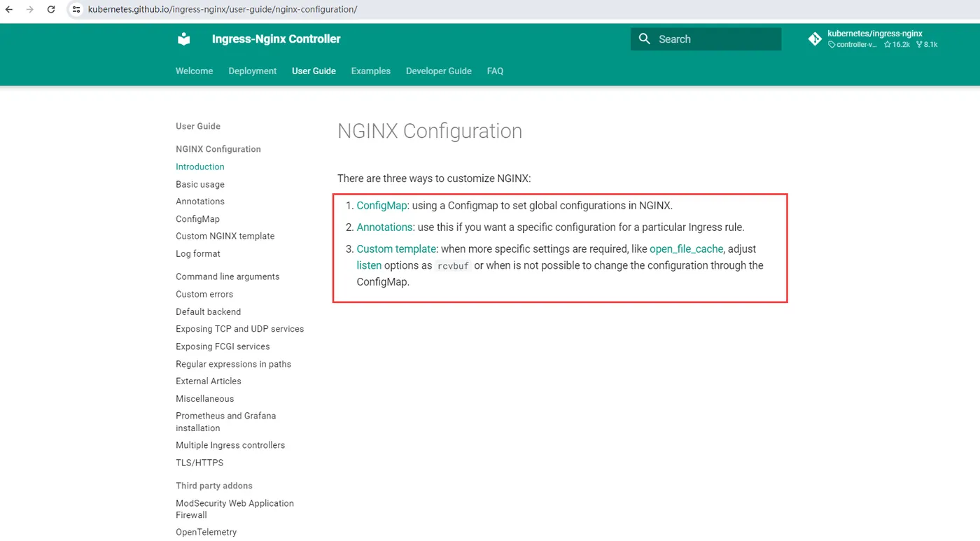
Task: Select Introduction in the sidebar
Action: point(200,167)
